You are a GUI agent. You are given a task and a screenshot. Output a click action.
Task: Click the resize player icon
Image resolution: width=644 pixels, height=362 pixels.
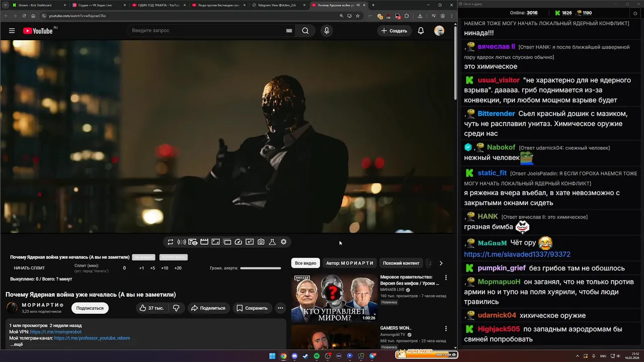[x=215, y=242]
